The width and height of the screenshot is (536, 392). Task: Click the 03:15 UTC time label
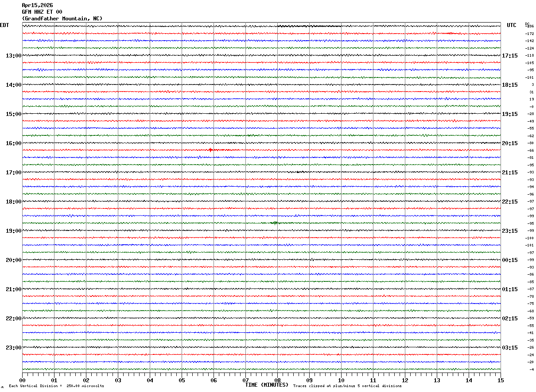[x=509, y=348]
